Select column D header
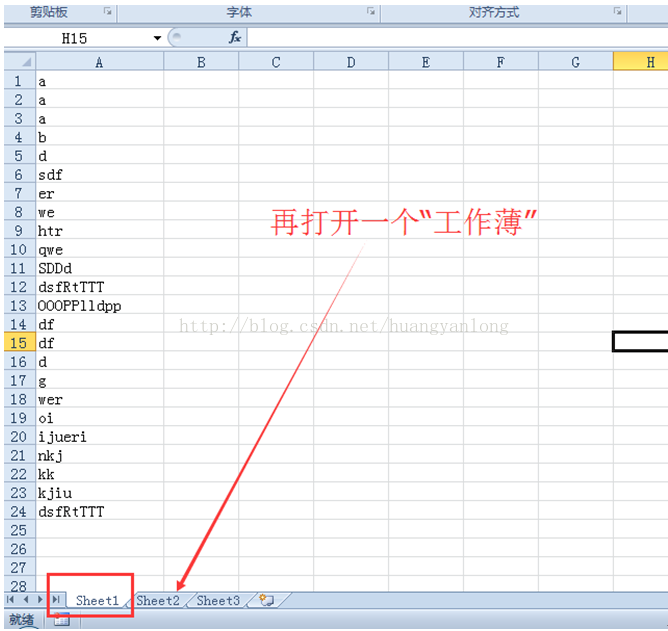 [351, 62]
